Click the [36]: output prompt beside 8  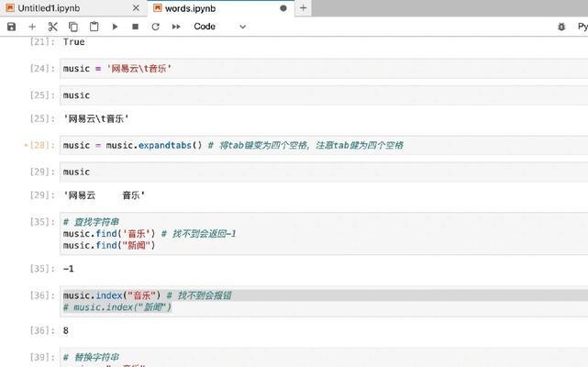click(42, 331)
